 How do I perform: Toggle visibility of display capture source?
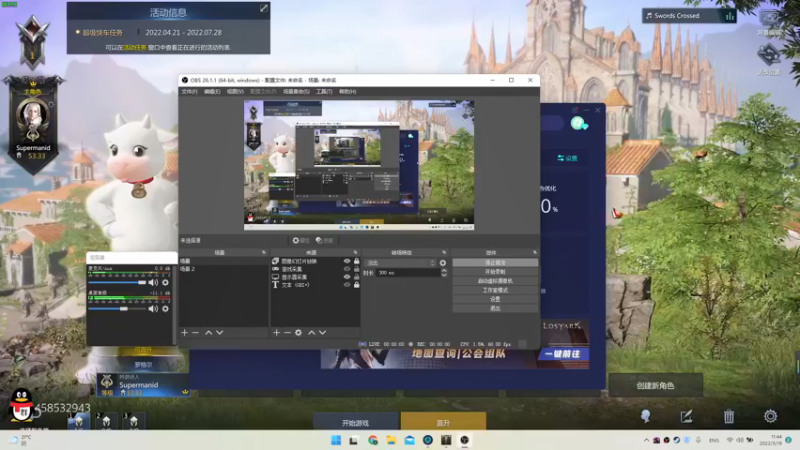click(347, 277)
